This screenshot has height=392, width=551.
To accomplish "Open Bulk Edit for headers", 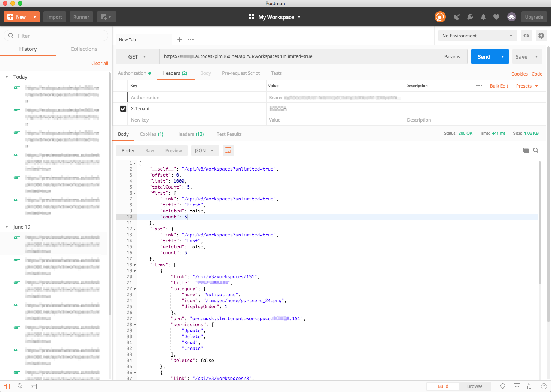I will 499,86.
